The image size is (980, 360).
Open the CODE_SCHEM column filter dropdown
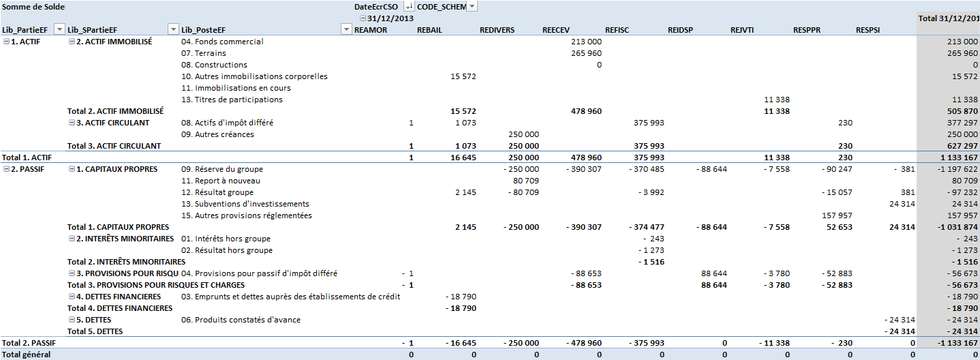(472, 7)
